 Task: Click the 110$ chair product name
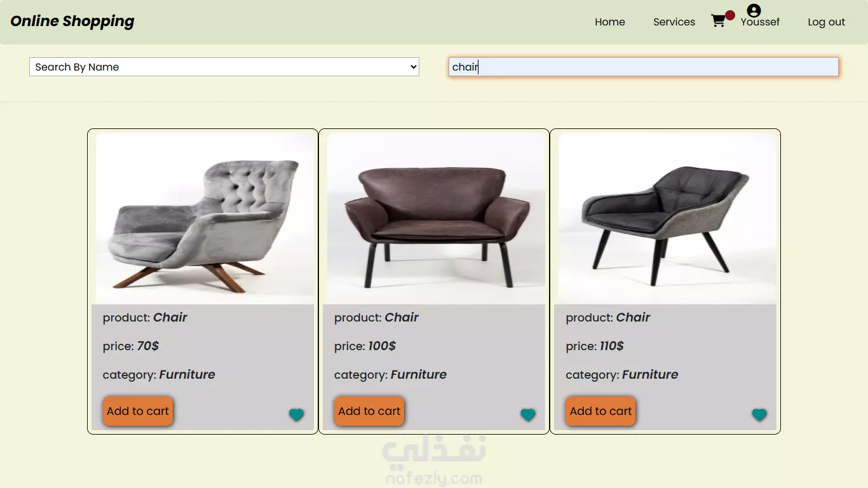pyautogui.click(x=633, y=317)
